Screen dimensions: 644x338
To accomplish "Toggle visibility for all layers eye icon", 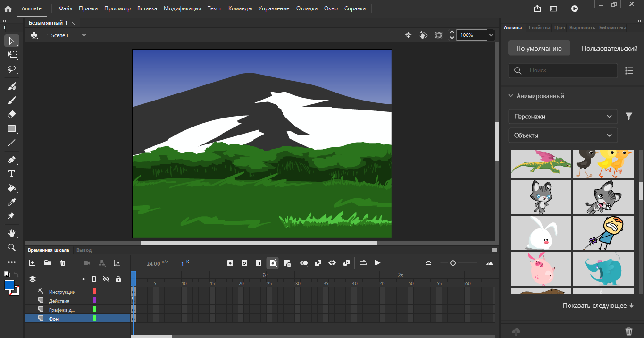I will click(x=106, y=279).
